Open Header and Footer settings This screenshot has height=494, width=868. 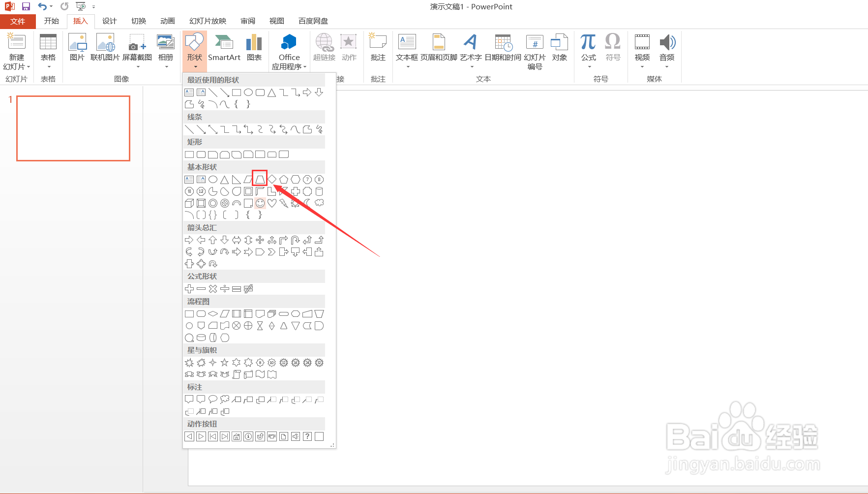[439, 47]
